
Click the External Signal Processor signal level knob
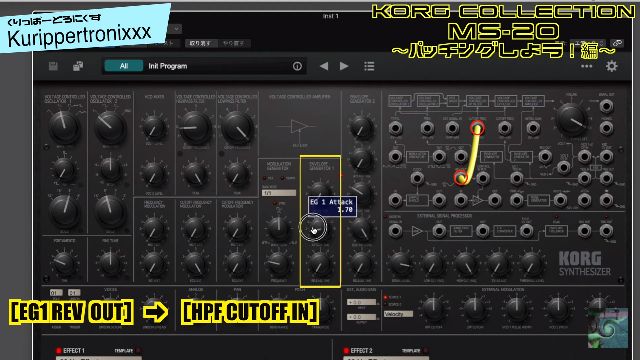[x=400, y=263]
